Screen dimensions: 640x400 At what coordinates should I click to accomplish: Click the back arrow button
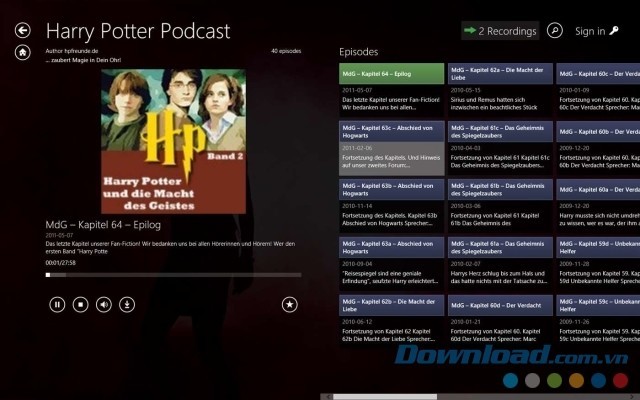click(x=22, y=30)
